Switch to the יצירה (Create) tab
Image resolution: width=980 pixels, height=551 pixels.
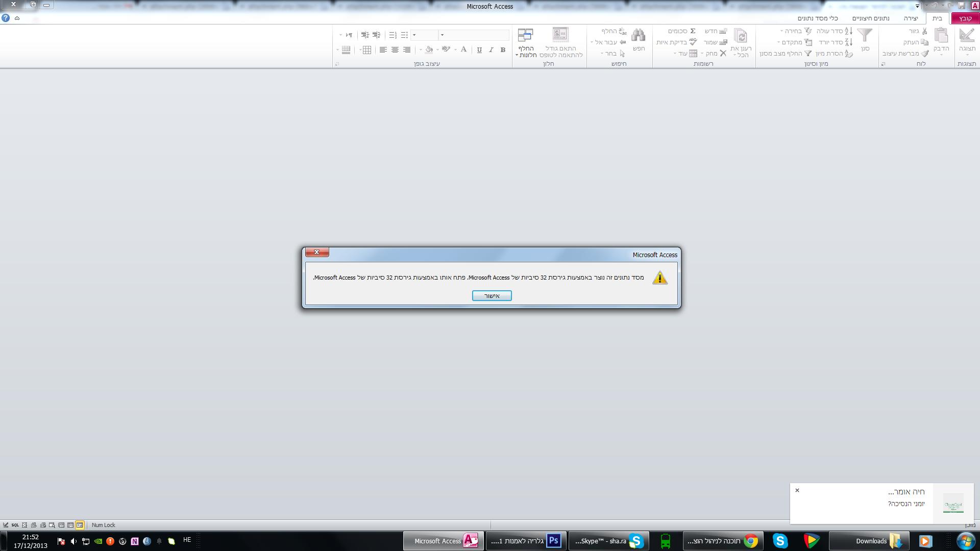click(911, 18)
